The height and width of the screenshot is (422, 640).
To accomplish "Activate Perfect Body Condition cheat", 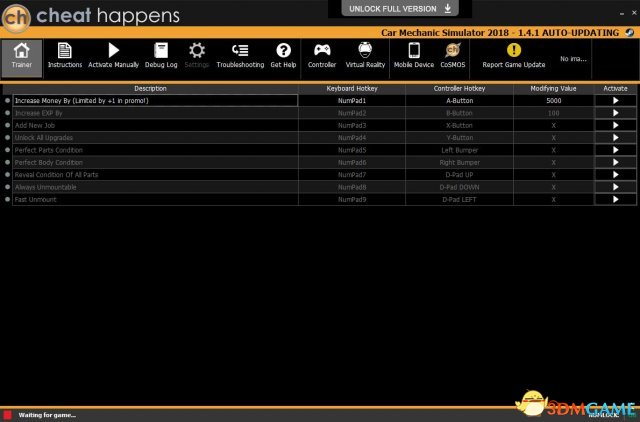I will pos(616,162).
